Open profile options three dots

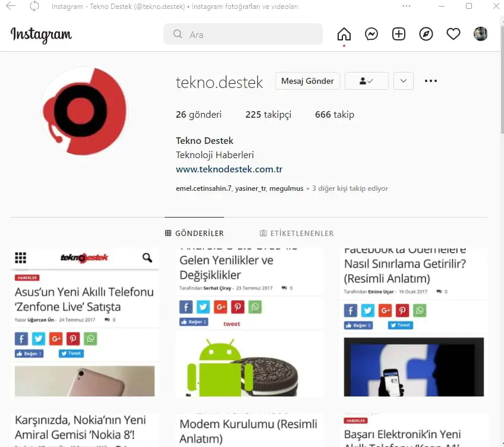(x=431, y=81)
